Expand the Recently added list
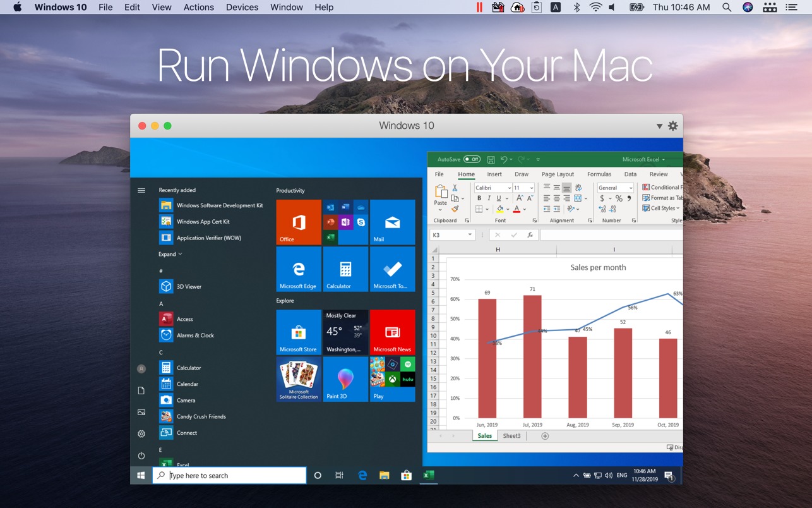 coord(170,254)
